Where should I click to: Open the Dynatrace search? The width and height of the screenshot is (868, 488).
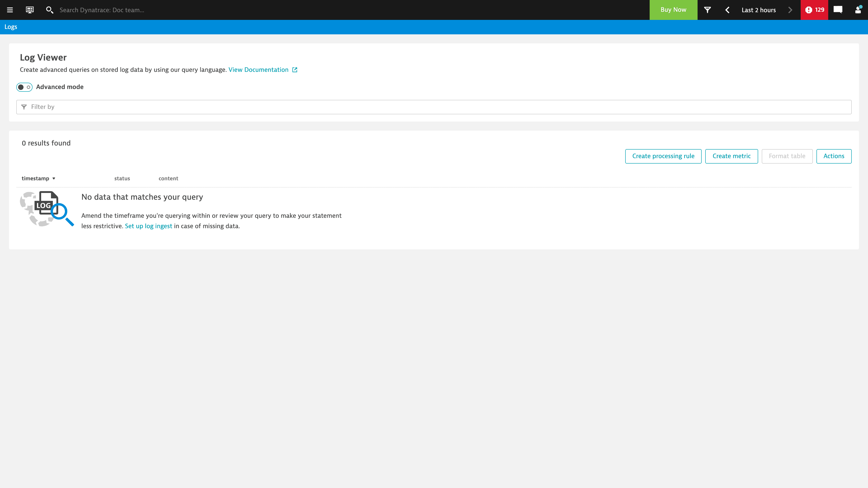(x=50, y=10)
